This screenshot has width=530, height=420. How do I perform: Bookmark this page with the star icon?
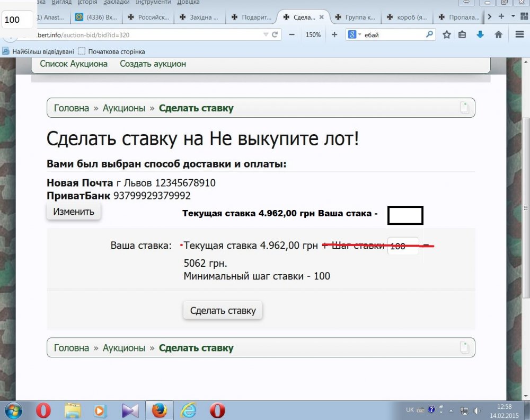447,34
